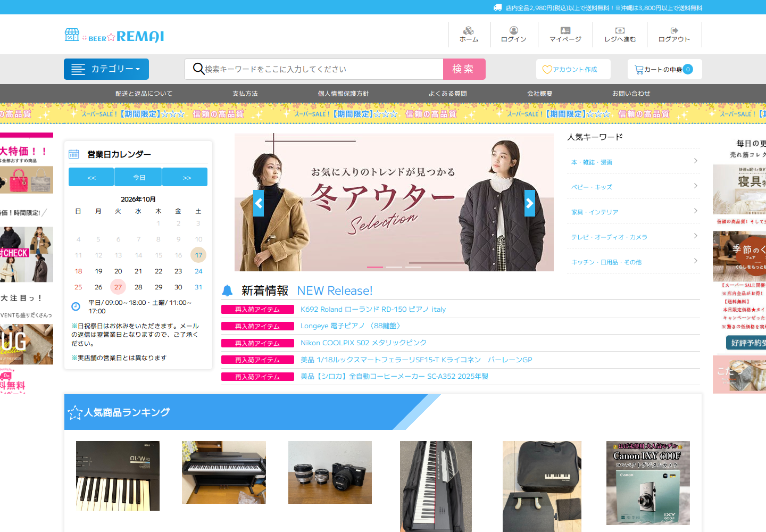Click the BEER REMAI store logo
Viewport: 766px width, 532px height.
click(x=114, y=36)
